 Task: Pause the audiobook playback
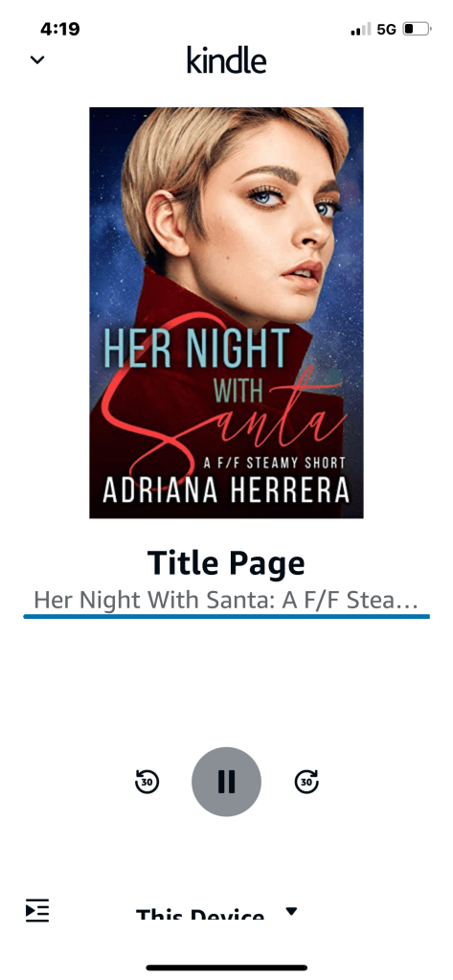pyautogui.click(x=226, y=782)
